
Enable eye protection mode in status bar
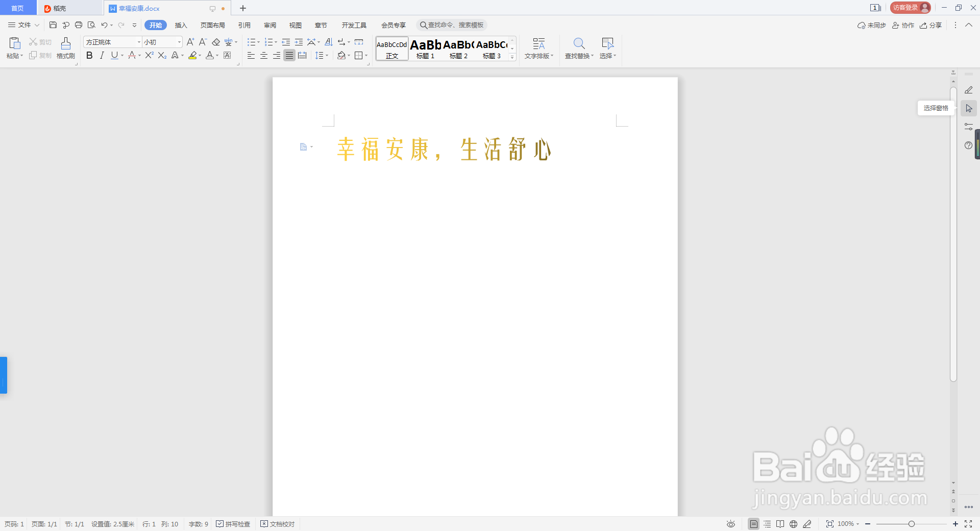730,524
